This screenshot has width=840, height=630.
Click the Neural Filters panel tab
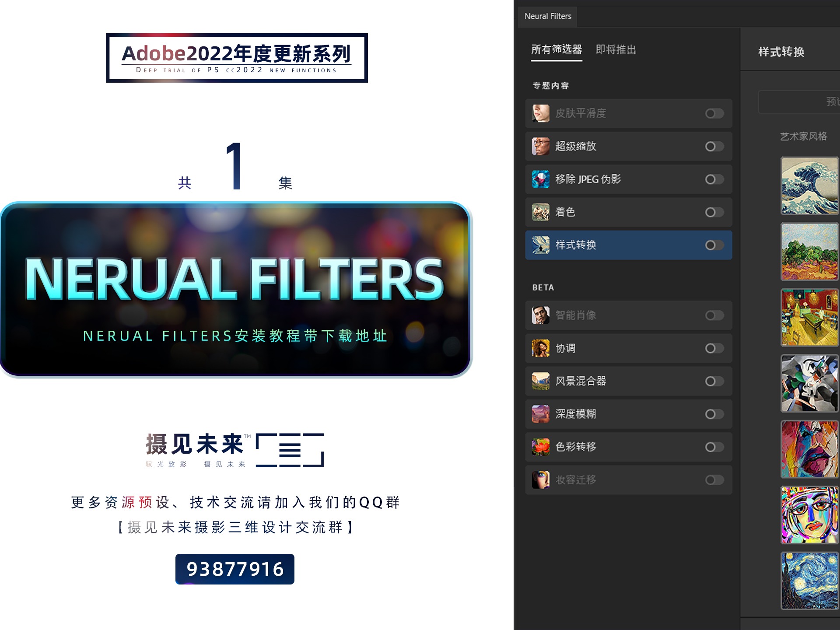click(547, 16)
